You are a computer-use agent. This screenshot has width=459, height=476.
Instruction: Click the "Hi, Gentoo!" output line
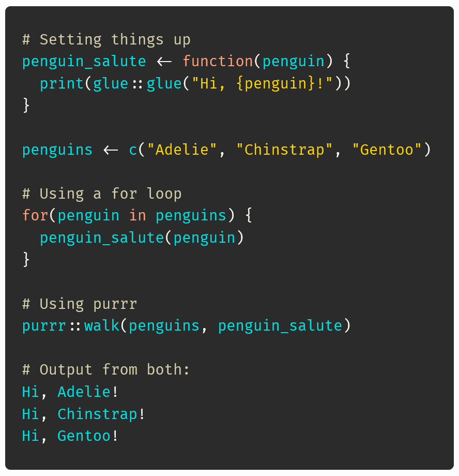point(70,436)
